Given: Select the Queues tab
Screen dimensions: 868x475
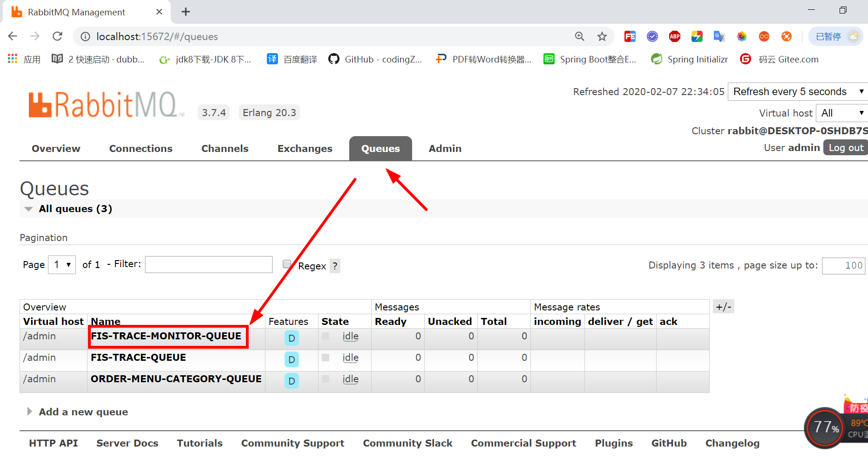Looking at the screenshot, I should click(x=380, y=148).
